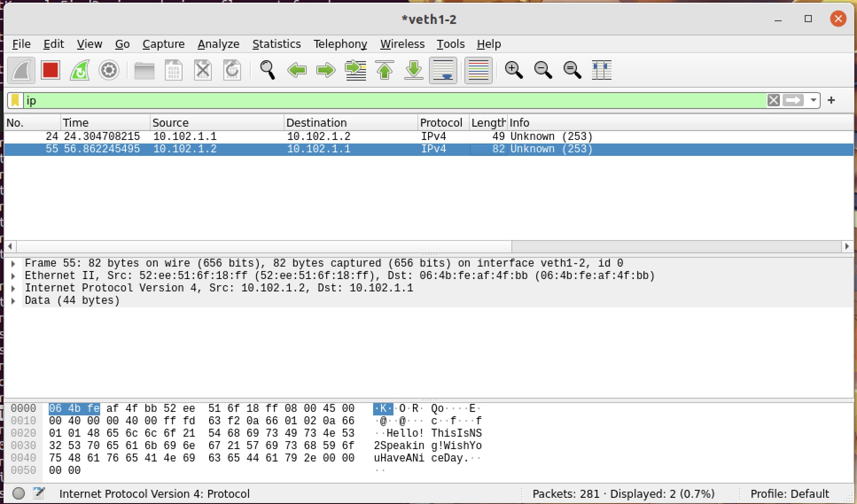Start capturing packets with the shark fin icon
The image size is (857, 504).
pos(21,70)
